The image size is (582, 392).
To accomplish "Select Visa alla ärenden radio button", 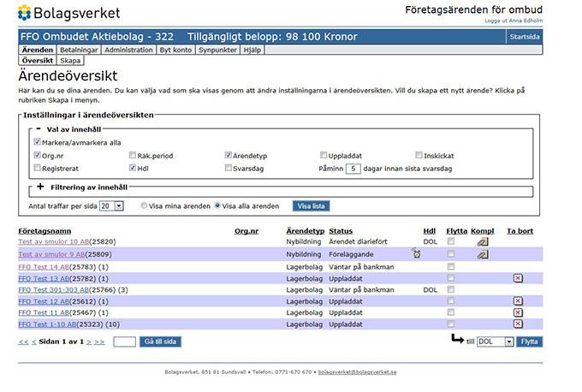I will (217, 205).
